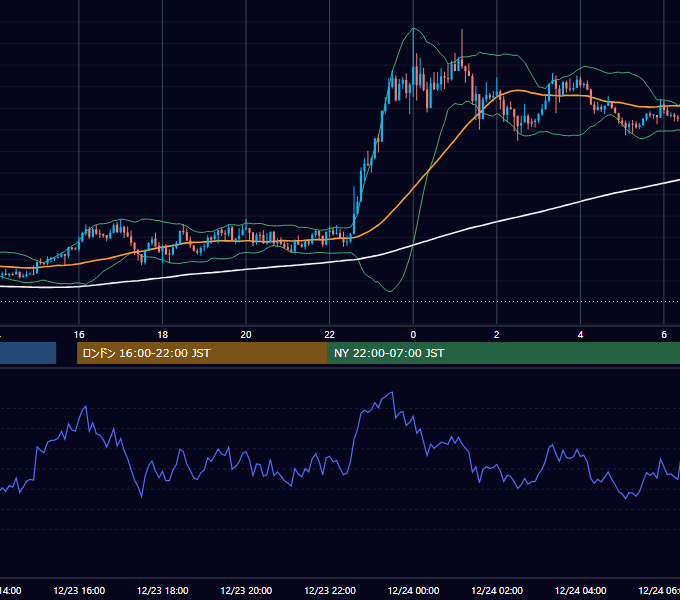Click the hour label 22 on chart axis

pos(330,335)
